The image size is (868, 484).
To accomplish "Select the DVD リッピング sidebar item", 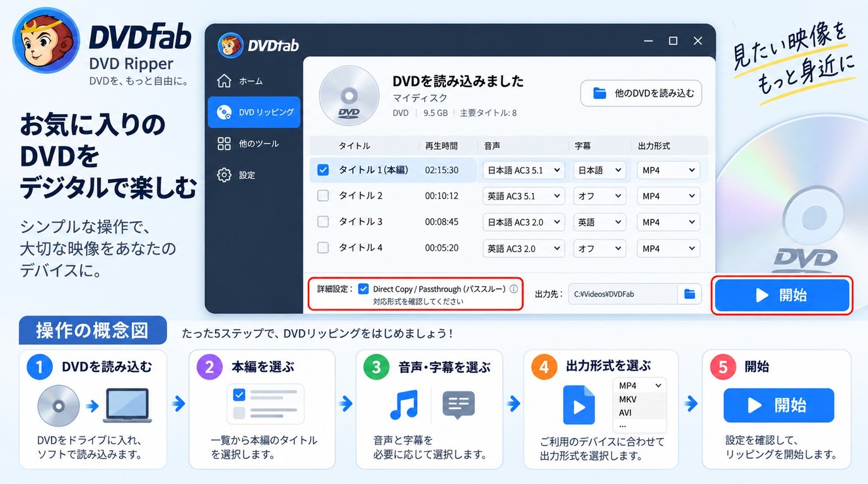I will [254, 112].
